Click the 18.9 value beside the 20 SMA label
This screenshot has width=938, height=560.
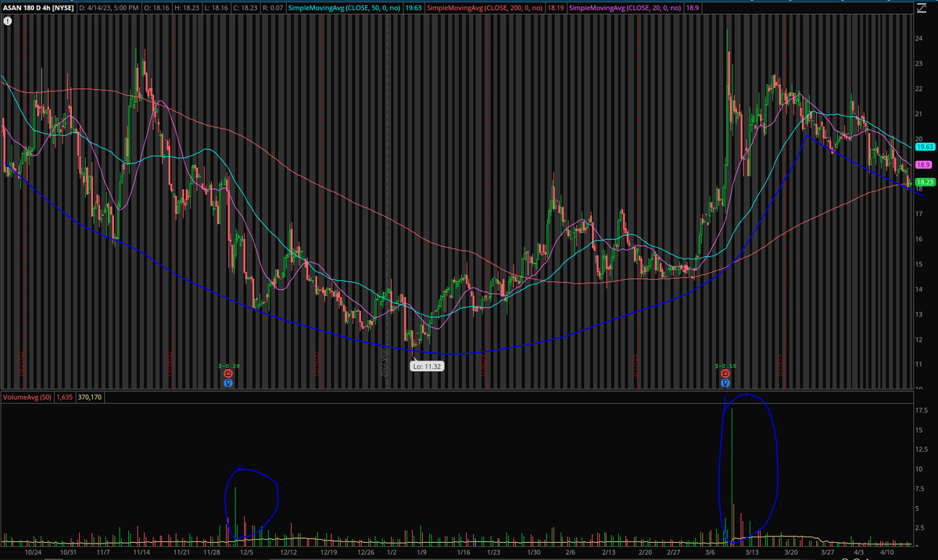[692, 7]
